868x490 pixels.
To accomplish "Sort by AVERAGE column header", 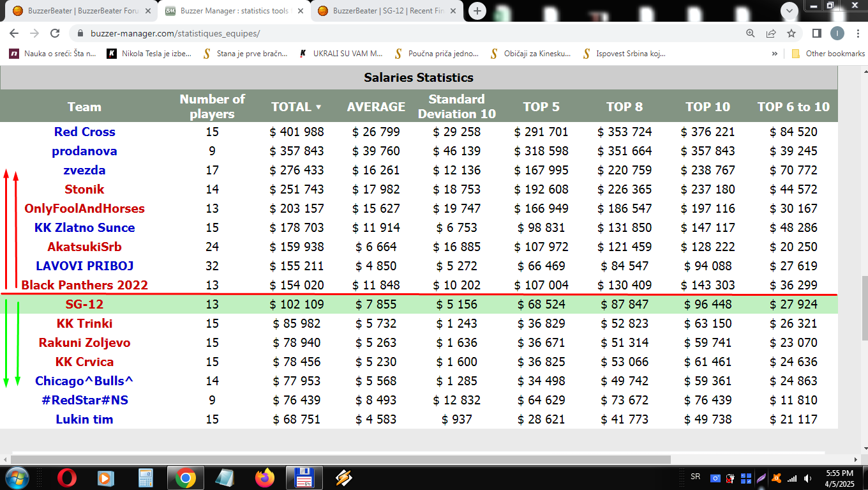I will [x=376, y=107].
